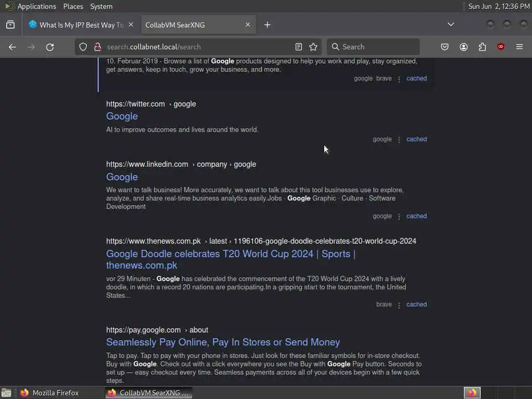Viewport: 532px width, 399px height.
Task: Open Google Doodle celebrates T20 World Cup link
Action: click(231, 260)
